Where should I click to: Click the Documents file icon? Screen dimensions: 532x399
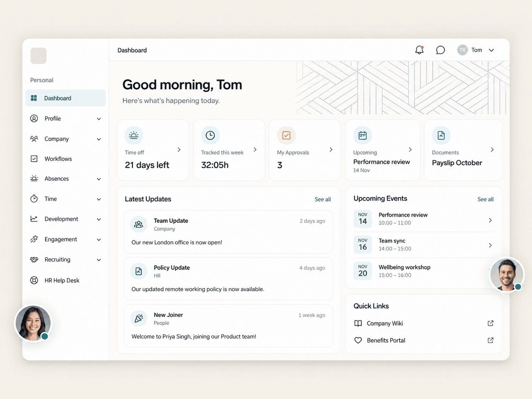441,135
